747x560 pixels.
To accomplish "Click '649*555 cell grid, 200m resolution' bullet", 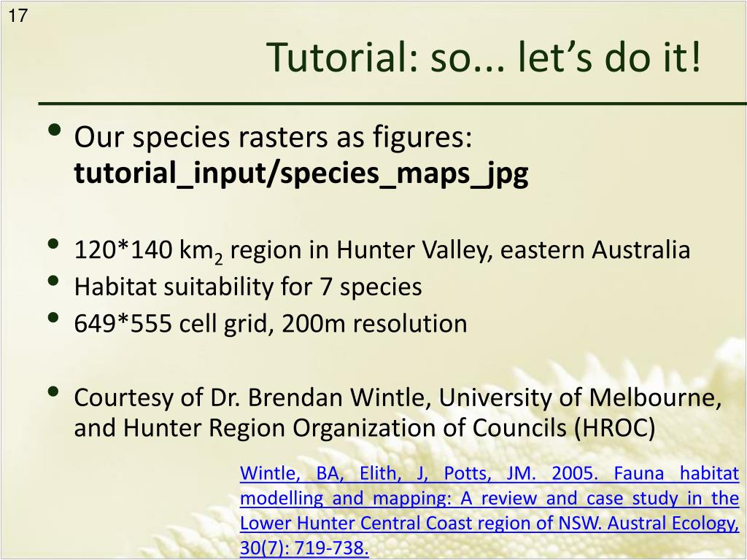I will click(x=271, y=324).
